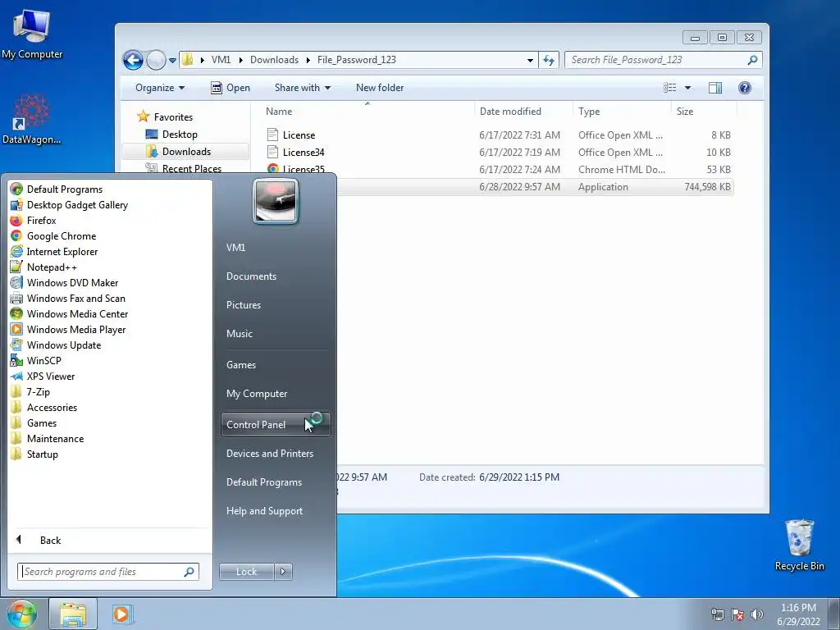Sort by Date modified column
The width and height of the screenshot is (840, 630).
pos(510,112)
